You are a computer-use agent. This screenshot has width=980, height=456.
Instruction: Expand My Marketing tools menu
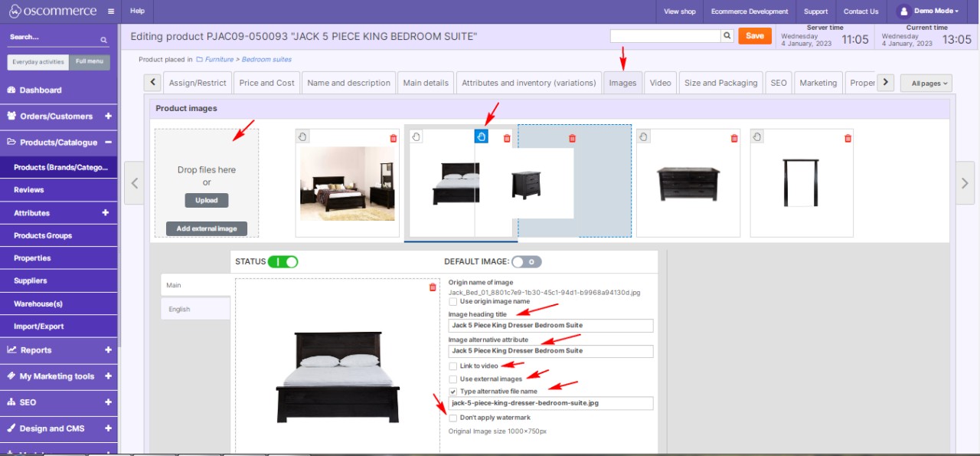tap(108, 376)
